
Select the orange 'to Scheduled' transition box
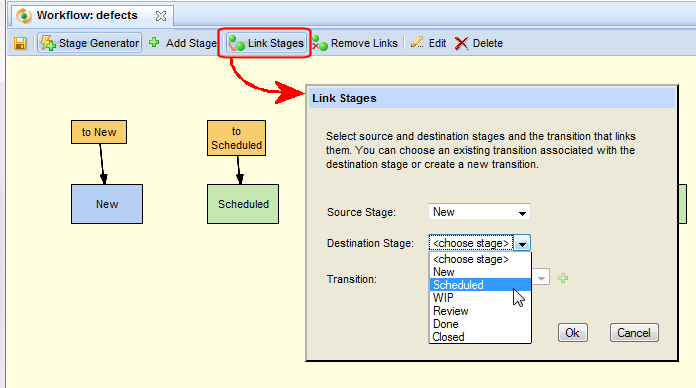pos(236,138)
